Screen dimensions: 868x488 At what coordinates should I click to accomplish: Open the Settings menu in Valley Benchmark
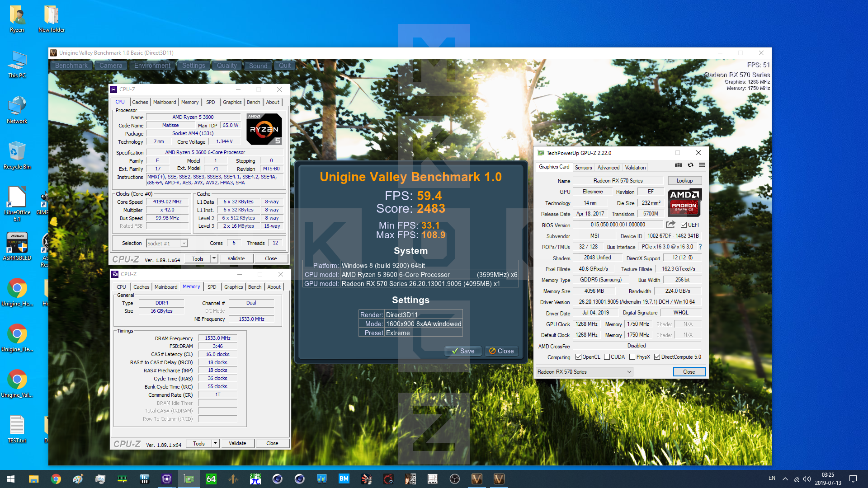point(193,66)
